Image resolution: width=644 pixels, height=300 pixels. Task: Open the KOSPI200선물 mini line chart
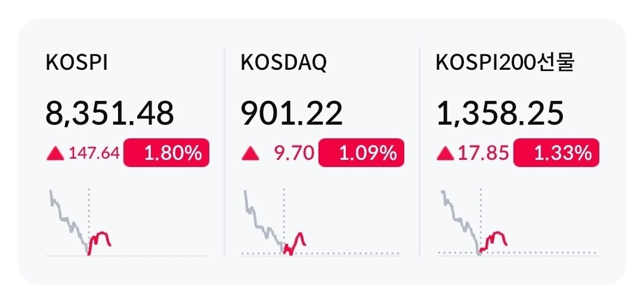tap(518, 222)
